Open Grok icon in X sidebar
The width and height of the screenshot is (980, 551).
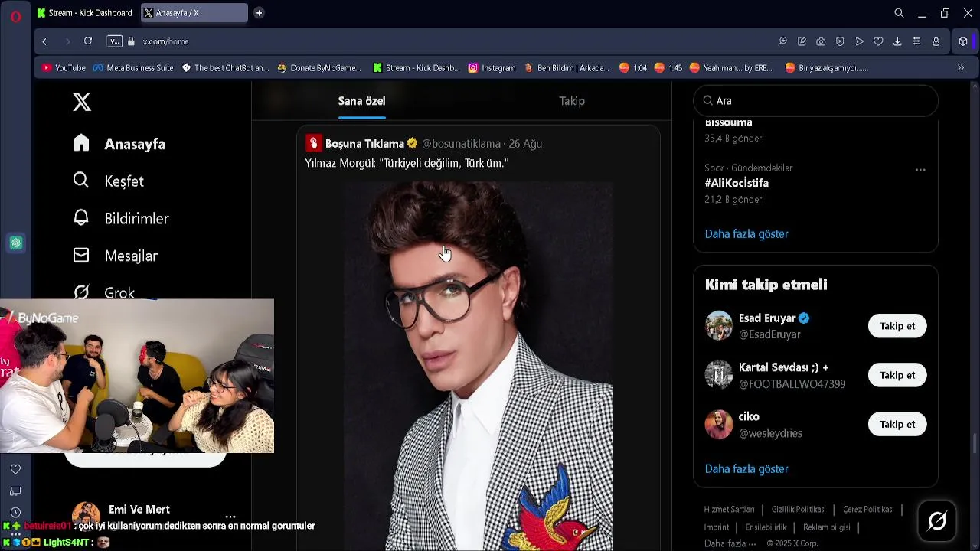click(x=81, y=292)
